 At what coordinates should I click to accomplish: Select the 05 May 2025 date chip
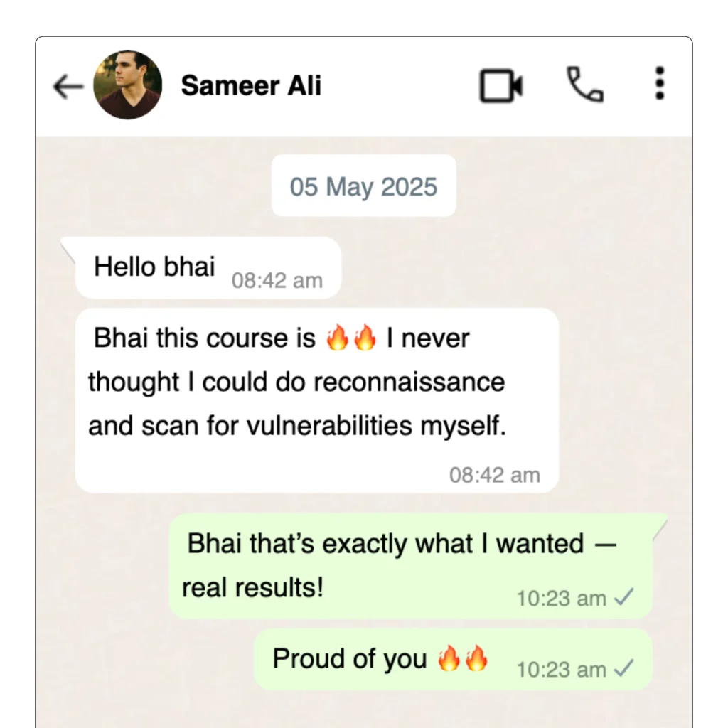point(363,186)
